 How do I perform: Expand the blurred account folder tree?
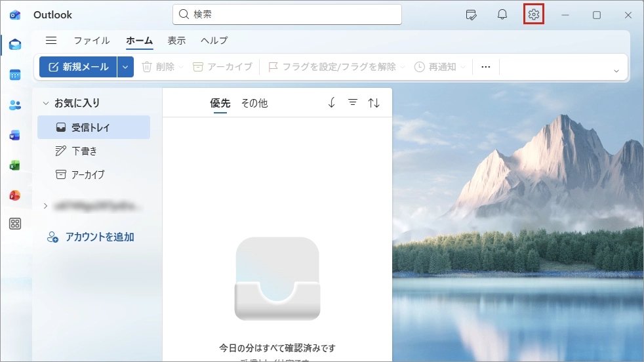tap(45, 206)
